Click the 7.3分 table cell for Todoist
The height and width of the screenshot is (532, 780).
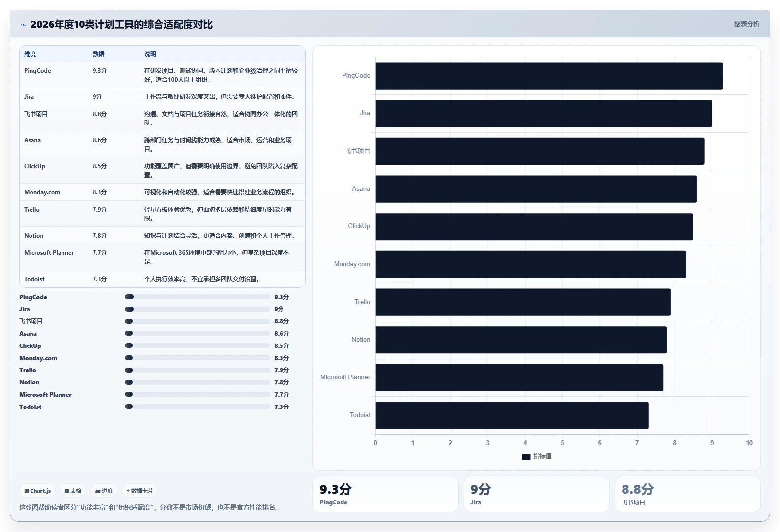tap(99, 279)
